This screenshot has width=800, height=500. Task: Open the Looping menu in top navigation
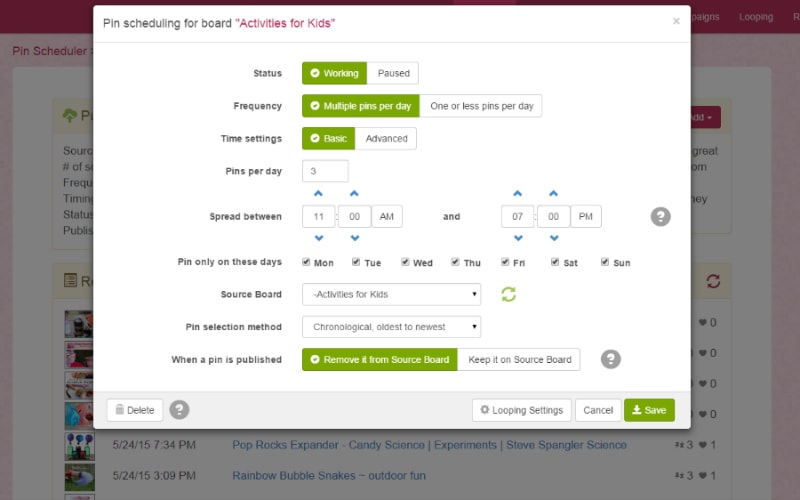point(756,17)
